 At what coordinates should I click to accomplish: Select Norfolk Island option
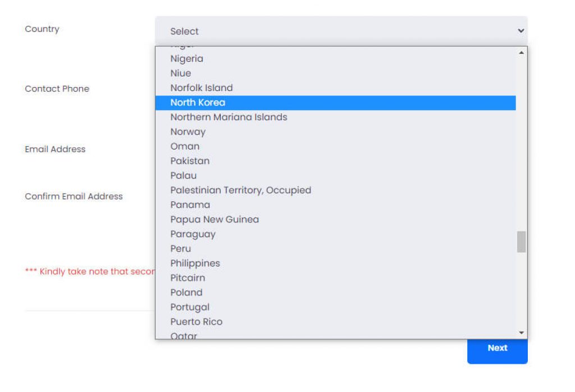(x=202, y=88)
